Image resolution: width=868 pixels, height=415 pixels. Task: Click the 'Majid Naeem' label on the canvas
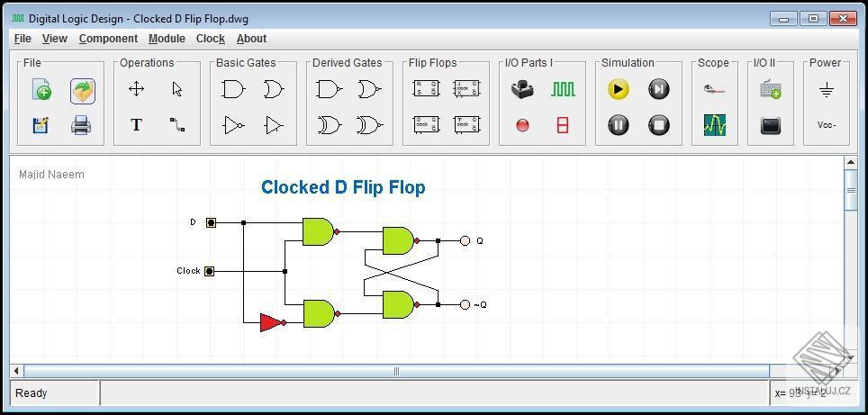point(51,175)
